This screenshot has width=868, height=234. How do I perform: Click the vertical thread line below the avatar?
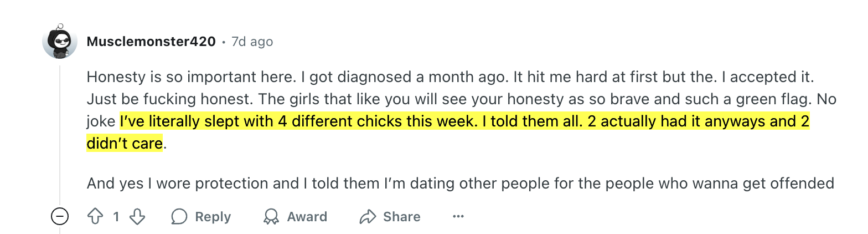click(60, 133)
